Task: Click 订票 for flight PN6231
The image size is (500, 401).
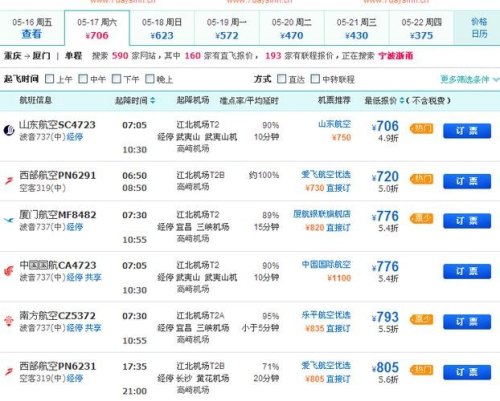Action: [467, 372]
